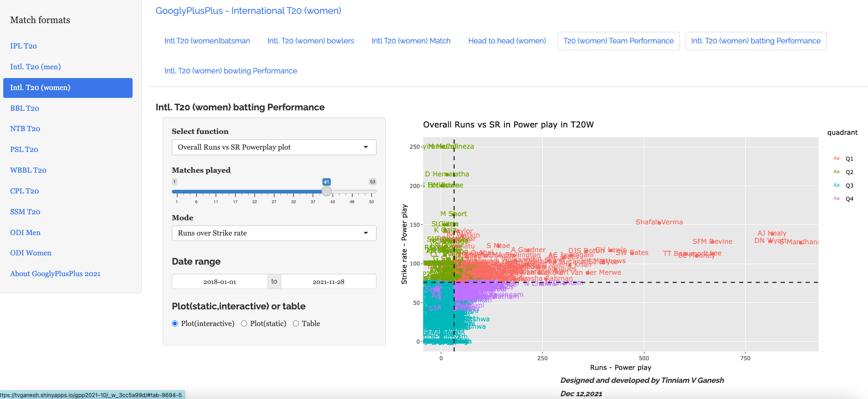The height and width of the screenshot is (399, 868).
Task: Select the Plot(interactive) radio button
Action: click(175, 324)
